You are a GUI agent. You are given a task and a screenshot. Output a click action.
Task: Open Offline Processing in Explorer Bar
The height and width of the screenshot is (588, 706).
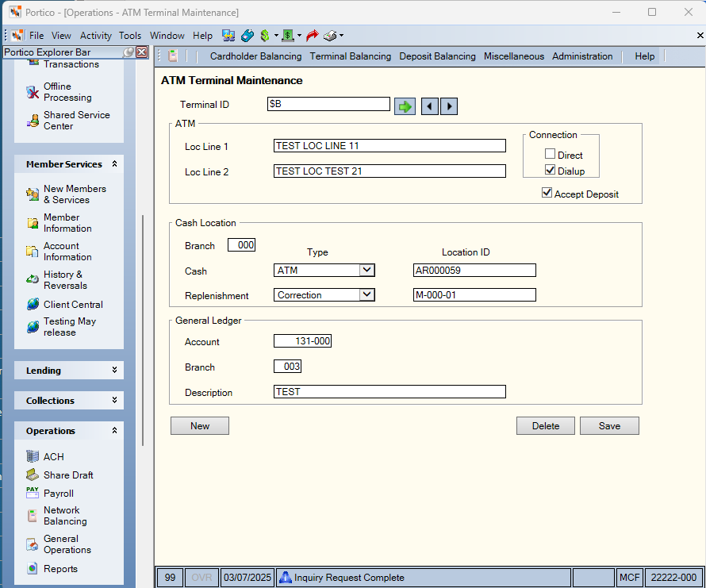click(x=59, y=92)
